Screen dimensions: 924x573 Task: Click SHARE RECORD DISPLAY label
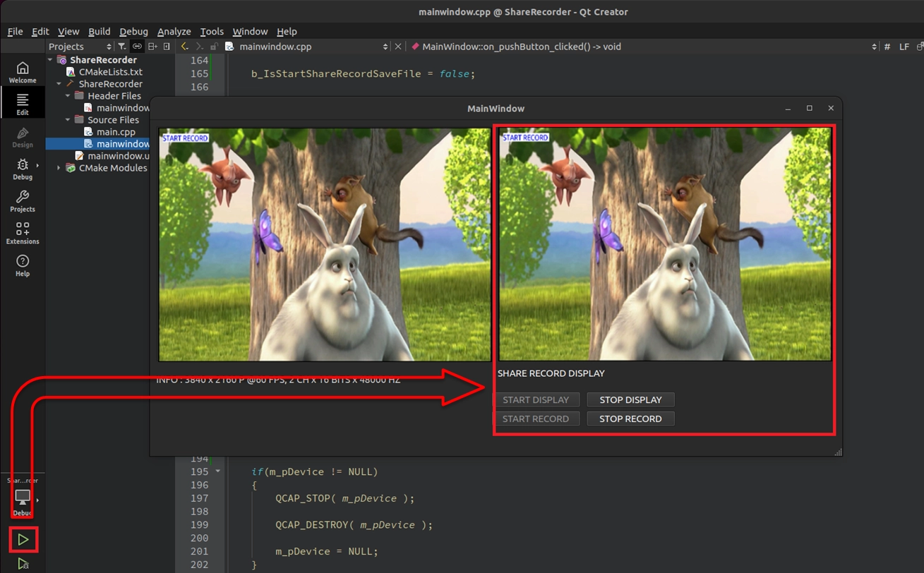pos(551,373)
